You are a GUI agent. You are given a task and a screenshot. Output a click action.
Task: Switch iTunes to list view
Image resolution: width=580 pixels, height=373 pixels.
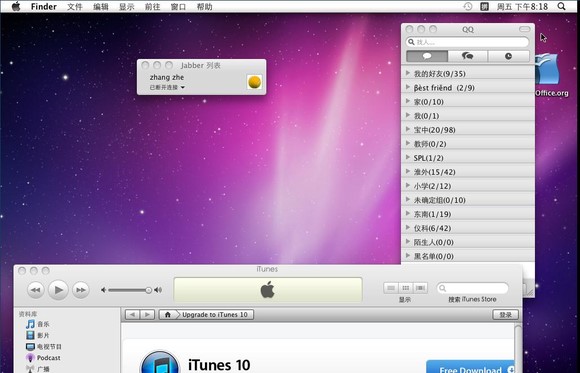(x=391, y=288)
